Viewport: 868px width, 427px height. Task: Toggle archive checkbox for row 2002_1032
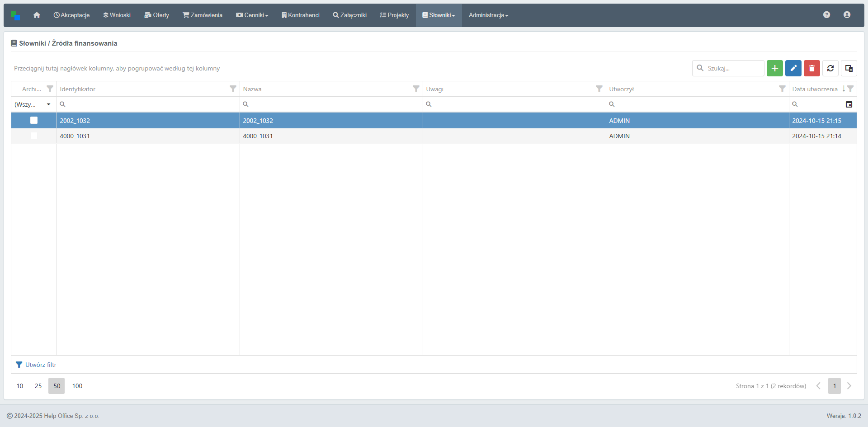click(34, 120)
